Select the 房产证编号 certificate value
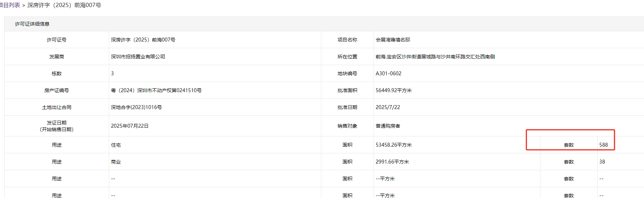The height and width of the screenshot is (198, 644). pos(156,90)
